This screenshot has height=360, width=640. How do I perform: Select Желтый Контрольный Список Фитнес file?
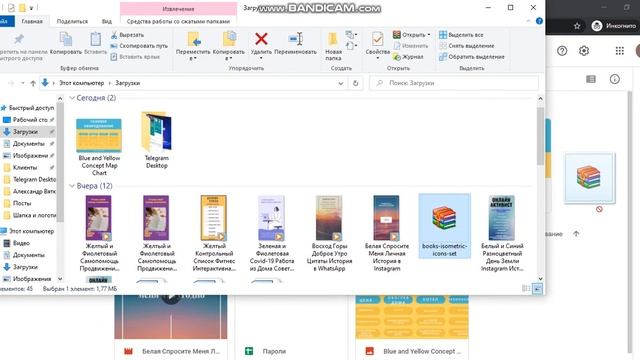click(x=213, y=233)
